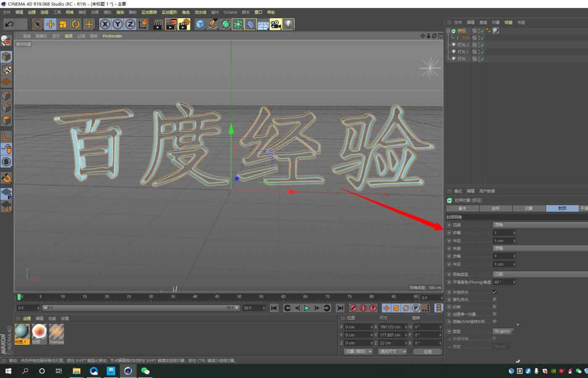
Task: Select the Scale tool
Action: [63, 24]
